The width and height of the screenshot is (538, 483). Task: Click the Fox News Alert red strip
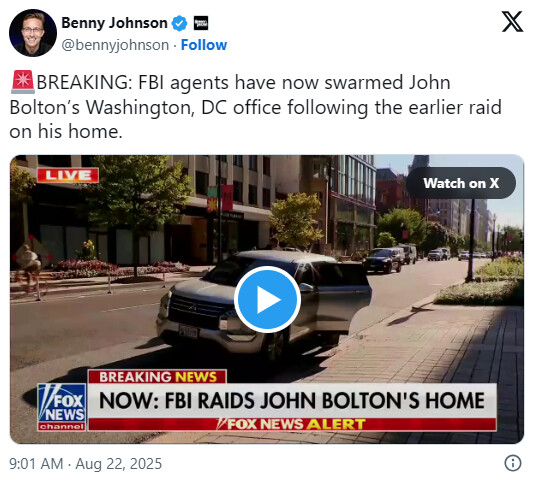pos(292,424)
